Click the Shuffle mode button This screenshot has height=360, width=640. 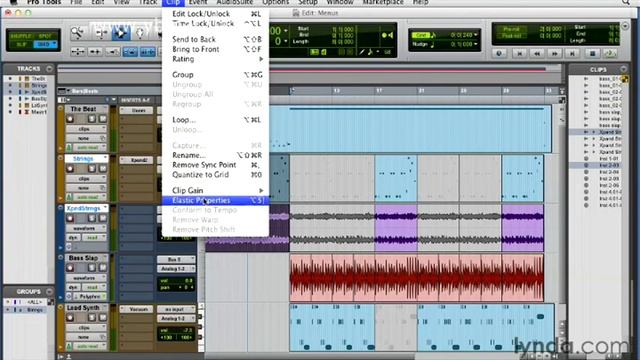coord(21,36)
